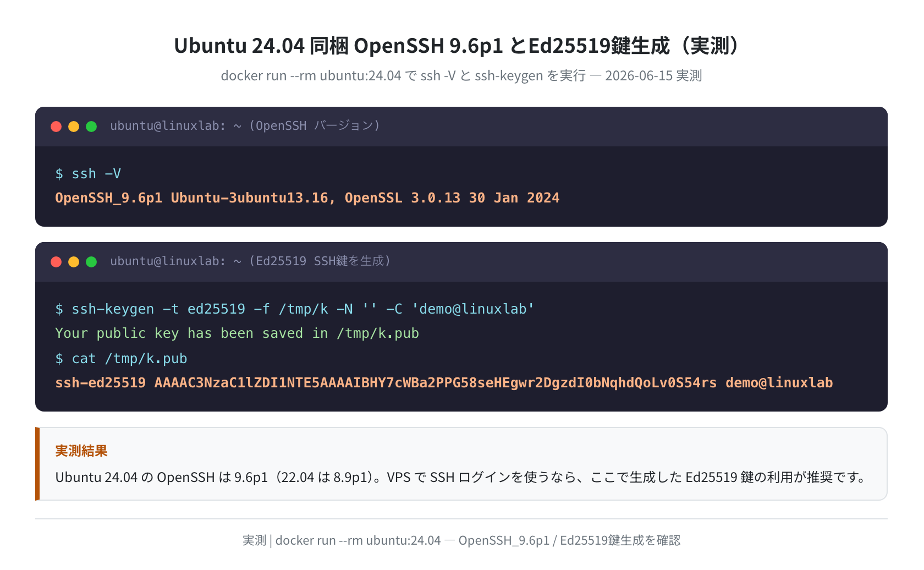The height and width of the screenshot is (570, 924).
Task: Click the footer line starting with 実測 | docker run
Action: pos(461,540)
